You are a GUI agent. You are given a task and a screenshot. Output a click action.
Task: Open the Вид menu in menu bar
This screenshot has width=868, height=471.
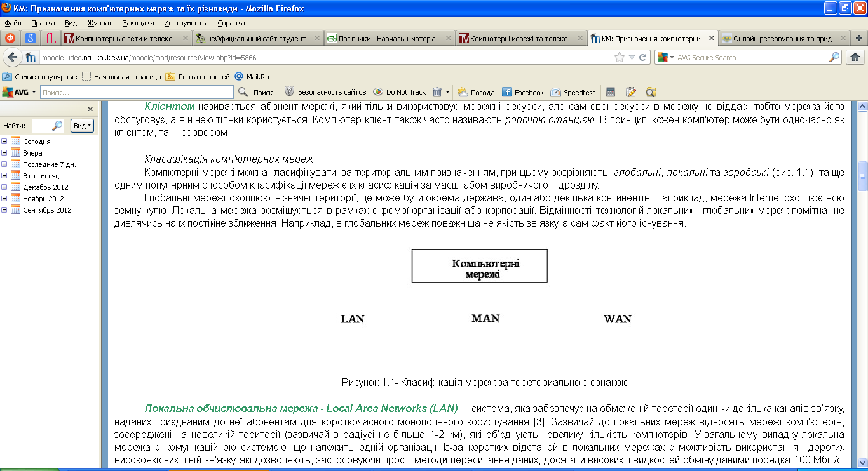(71, 23)
